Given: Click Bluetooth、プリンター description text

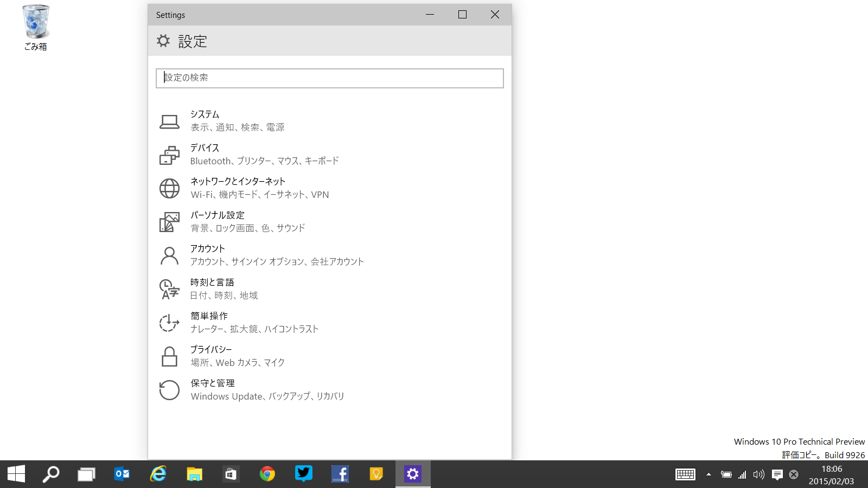Looking at the screenshot, I should (x=265, y=161).
